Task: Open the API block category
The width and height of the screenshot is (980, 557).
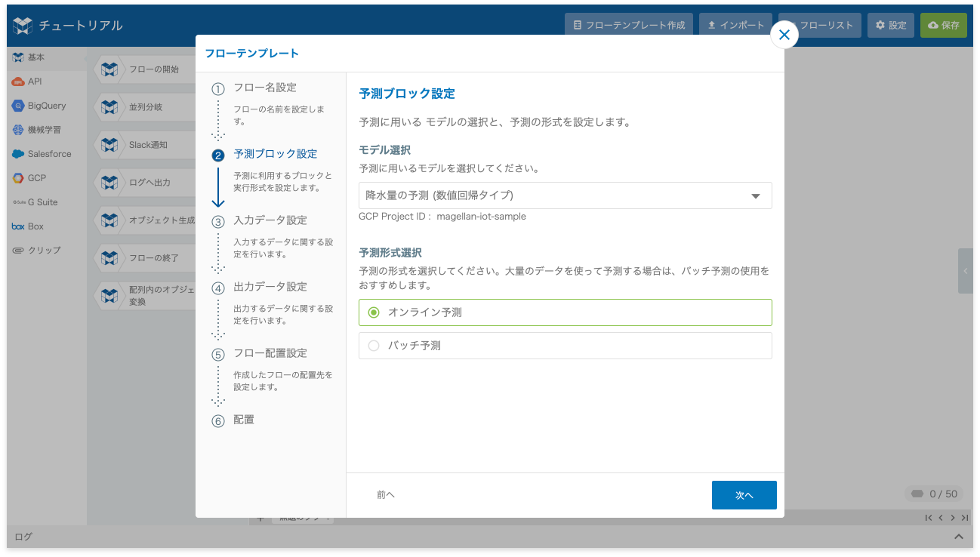Action: [x=47, y=82]
